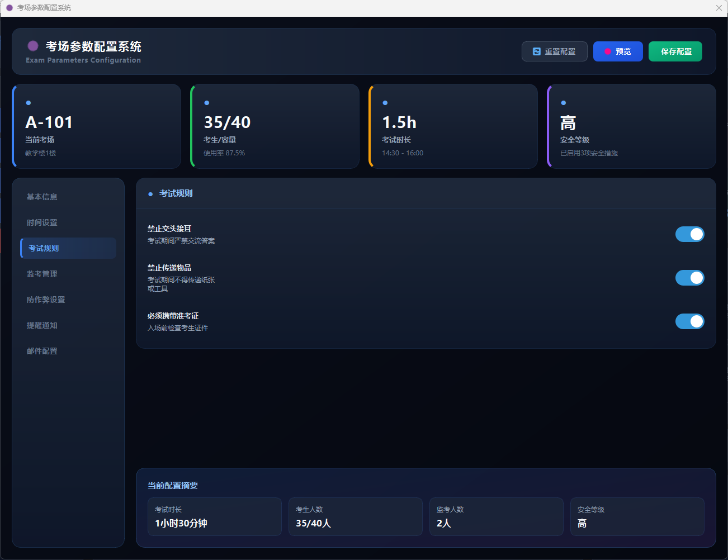This screenshot has width=728, height=560.
Task: Click the bullet icon beside 考试规则 heading
Action: tap(150, 194)
